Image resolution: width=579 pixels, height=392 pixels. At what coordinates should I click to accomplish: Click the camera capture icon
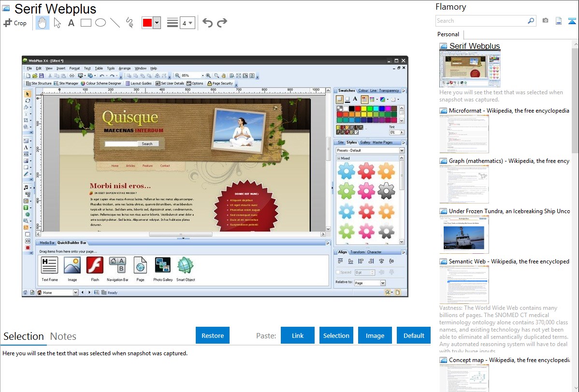pos(545,21)
